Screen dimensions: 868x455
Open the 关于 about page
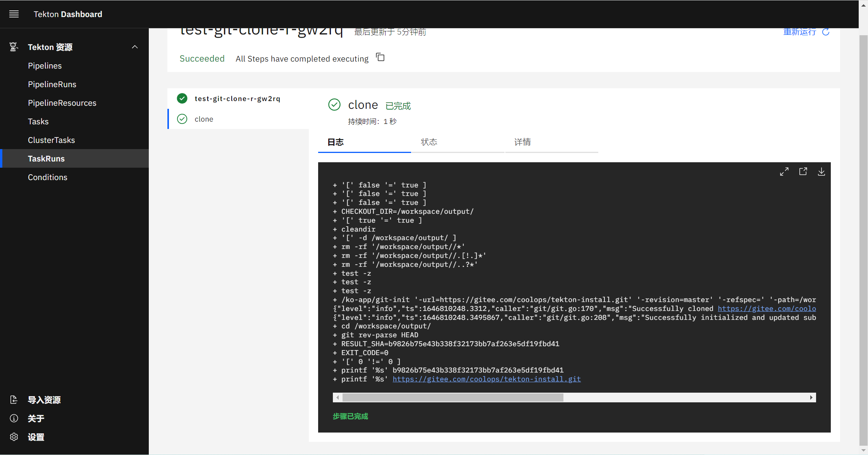pyautogui.click(x=36, y=419)
